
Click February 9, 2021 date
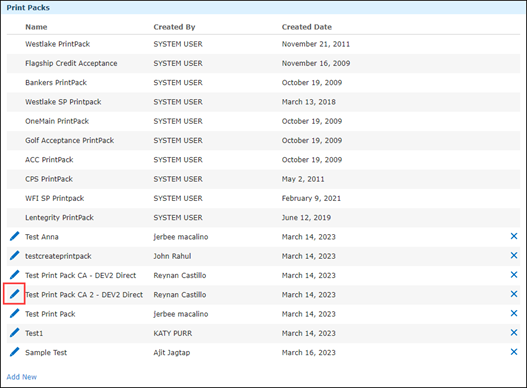coord(311,198)
